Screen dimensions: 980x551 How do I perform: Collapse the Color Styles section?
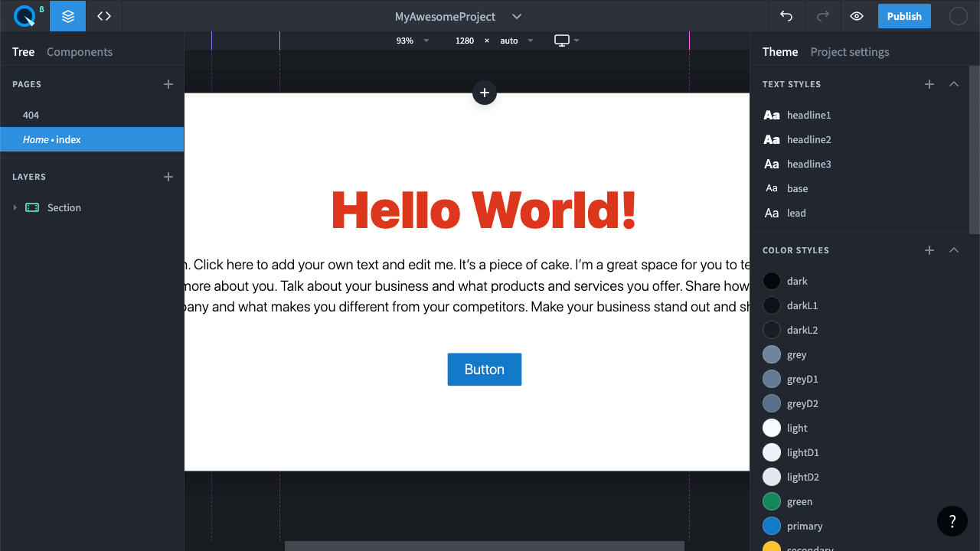[x=954, y=250]
